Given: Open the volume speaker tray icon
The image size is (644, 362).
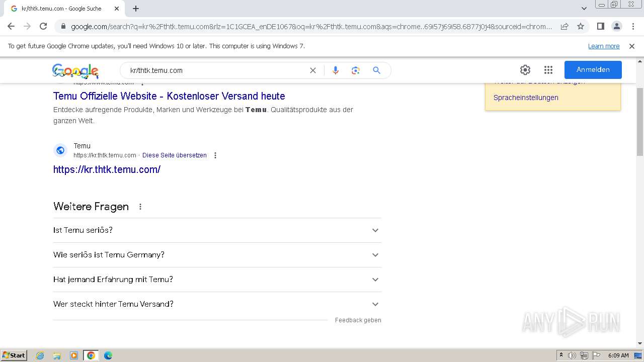Looking at the screenshot, I should tap(572, 355).
